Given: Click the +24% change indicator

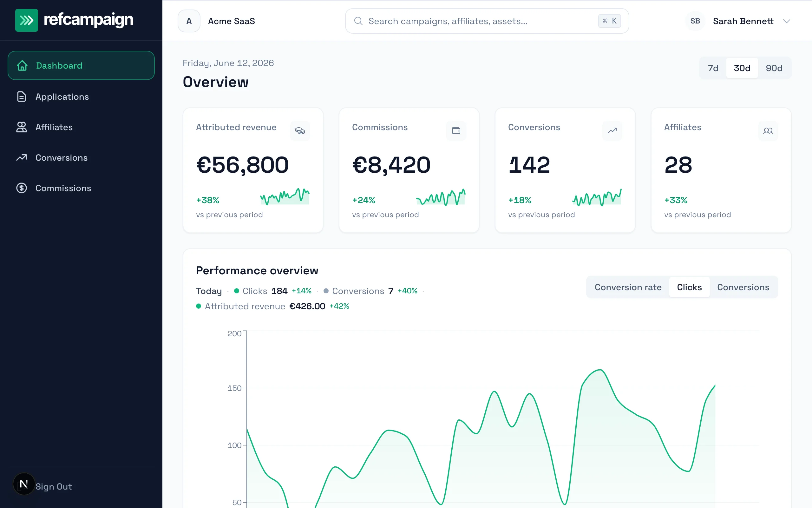Looking at the screenshot, I should point(364,200).
